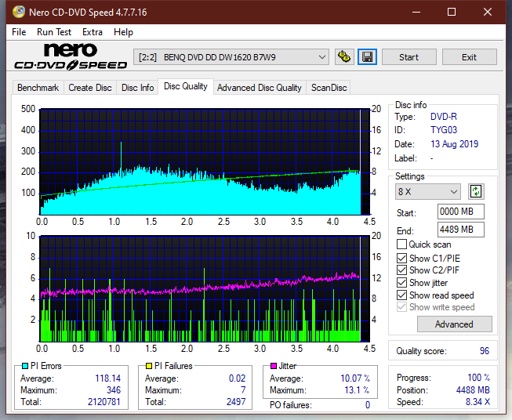This screenshot has height=420, width=512.
Task: Open the BENQ drive selection dropdown
Action: pos(231,57)
